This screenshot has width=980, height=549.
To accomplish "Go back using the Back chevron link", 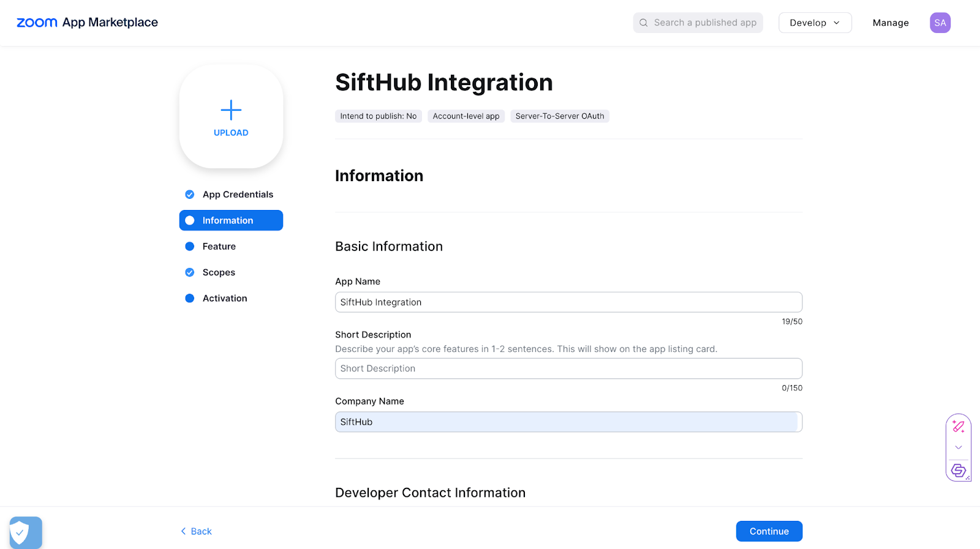I will [196, 531].
